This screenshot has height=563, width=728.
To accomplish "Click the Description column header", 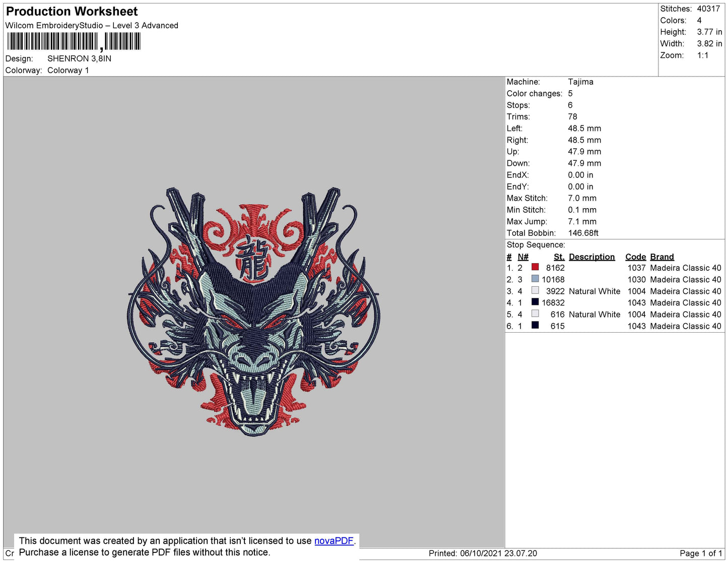I will (x=592, y=257).
